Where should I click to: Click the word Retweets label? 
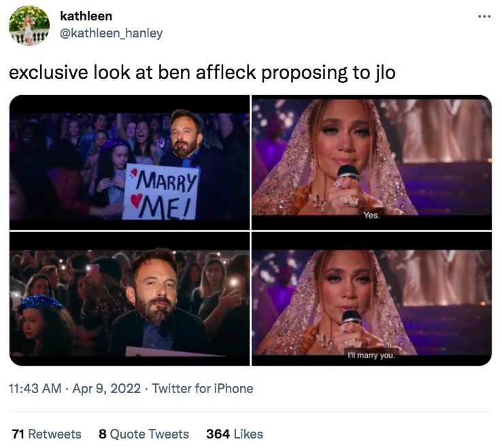coord(54,434)
